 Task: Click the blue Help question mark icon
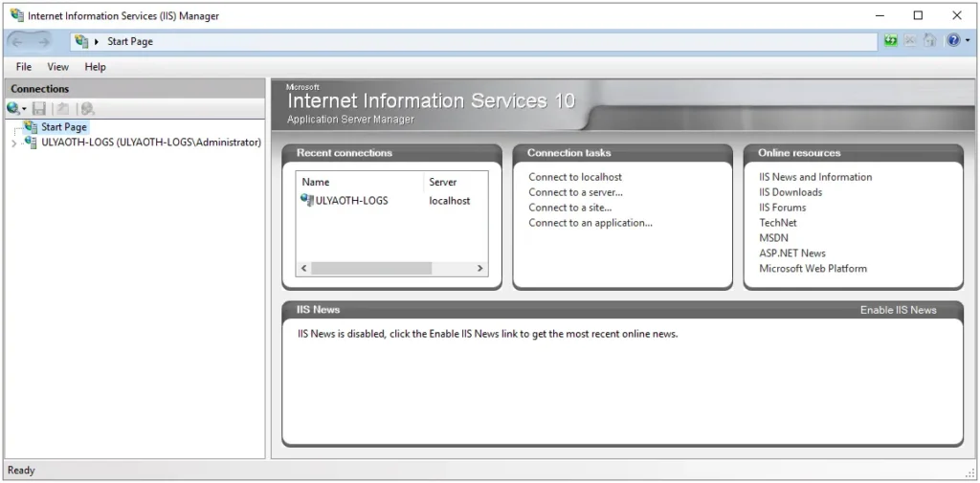[x=953, y=41]
